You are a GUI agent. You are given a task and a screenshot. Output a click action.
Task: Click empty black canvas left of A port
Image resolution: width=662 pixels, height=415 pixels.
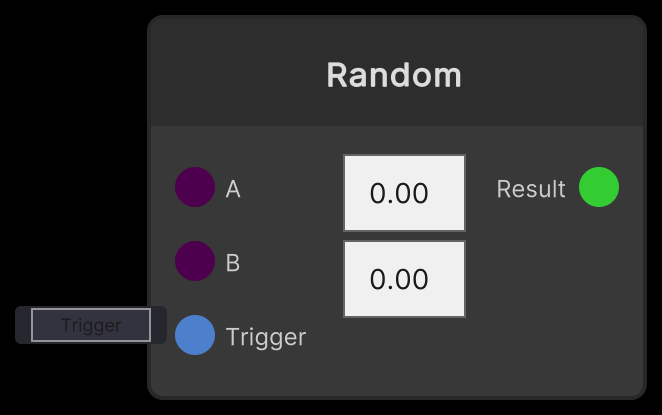coord(80,188)
